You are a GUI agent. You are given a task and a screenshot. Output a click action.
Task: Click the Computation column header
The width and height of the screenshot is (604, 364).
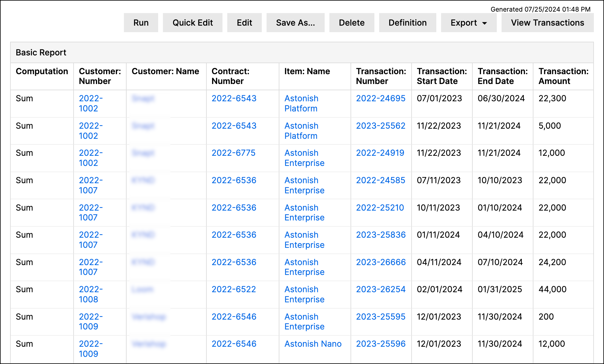pos(42,71)
